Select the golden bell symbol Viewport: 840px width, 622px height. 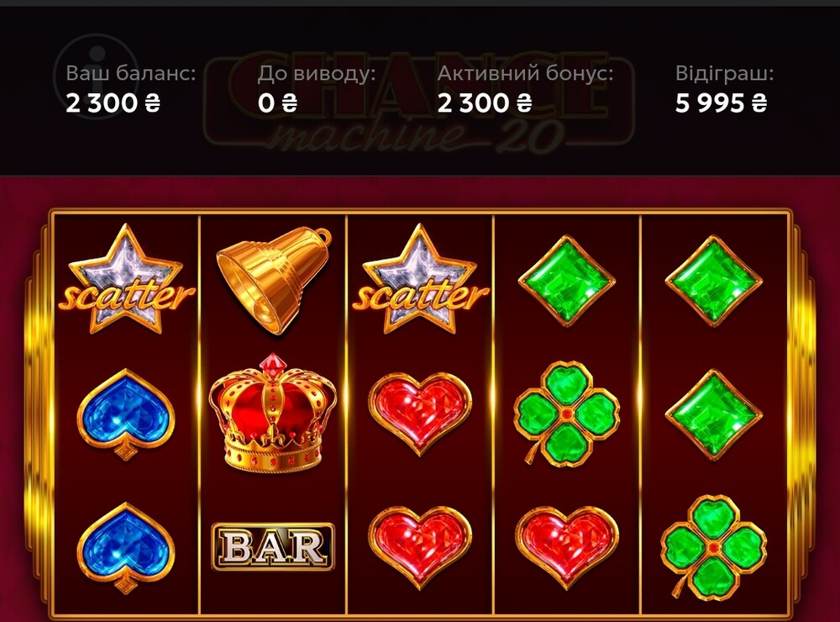274,280
